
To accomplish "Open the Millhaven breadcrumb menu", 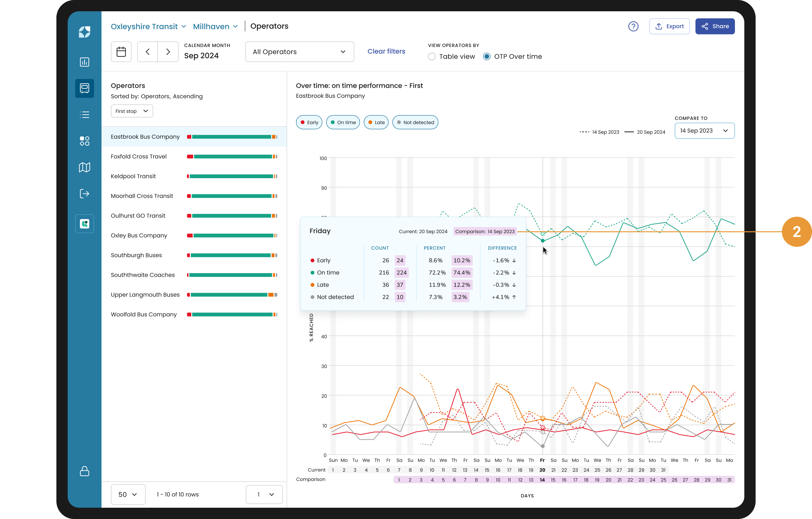I will click(x=216, y=26).
